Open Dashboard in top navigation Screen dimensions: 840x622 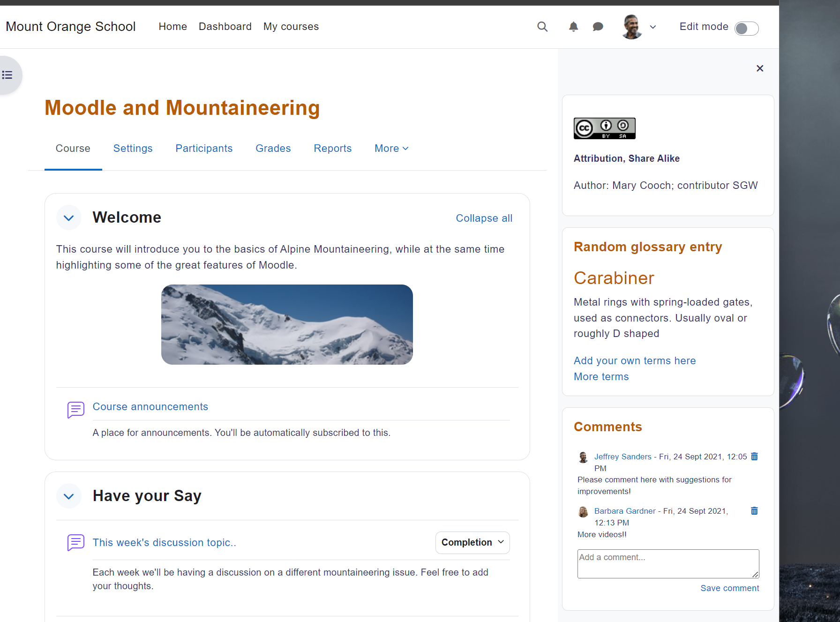tap(225, 27)
